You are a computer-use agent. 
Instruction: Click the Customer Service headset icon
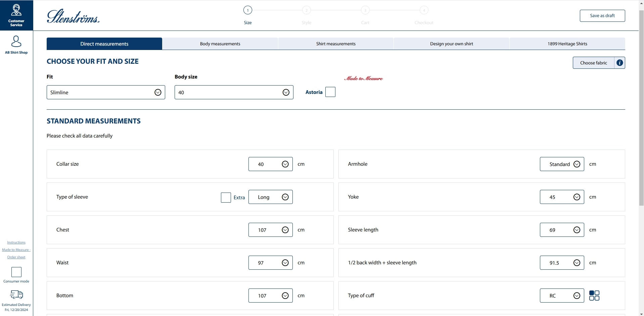[x=16, y=10]
